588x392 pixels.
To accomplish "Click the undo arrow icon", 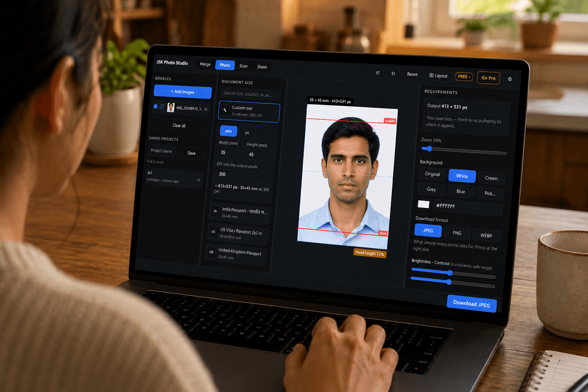I will click(378, 73).
